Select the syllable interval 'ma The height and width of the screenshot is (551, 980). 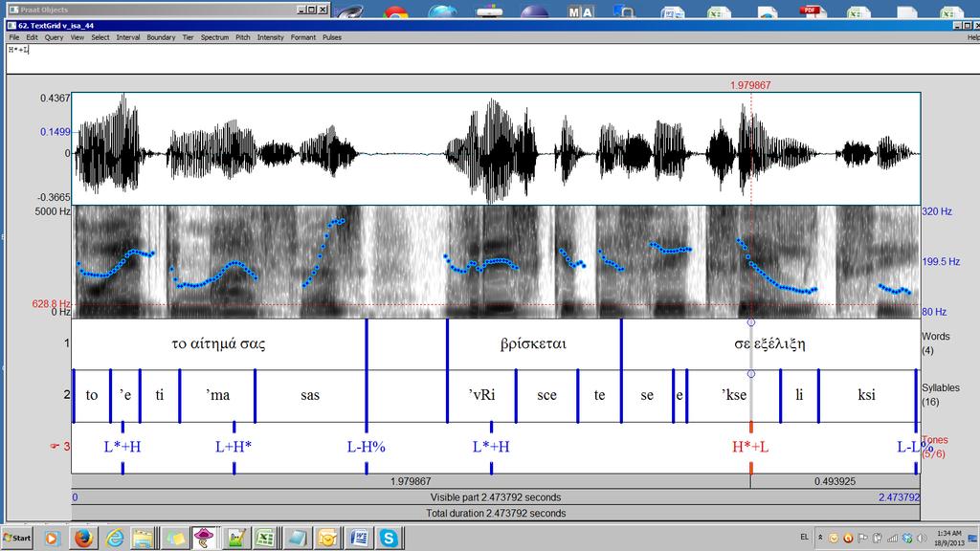pos(217,395)
